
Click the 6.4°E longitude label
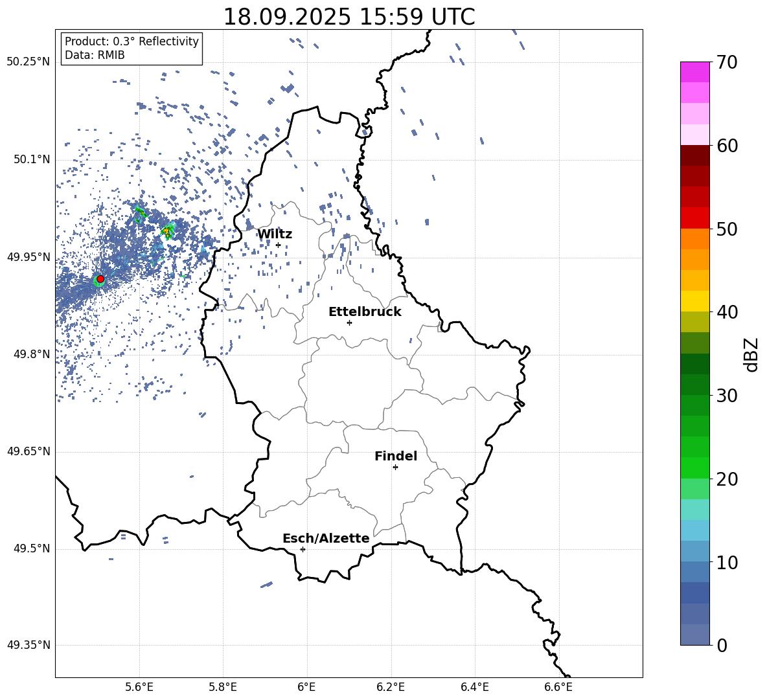[x=474, y=687]
